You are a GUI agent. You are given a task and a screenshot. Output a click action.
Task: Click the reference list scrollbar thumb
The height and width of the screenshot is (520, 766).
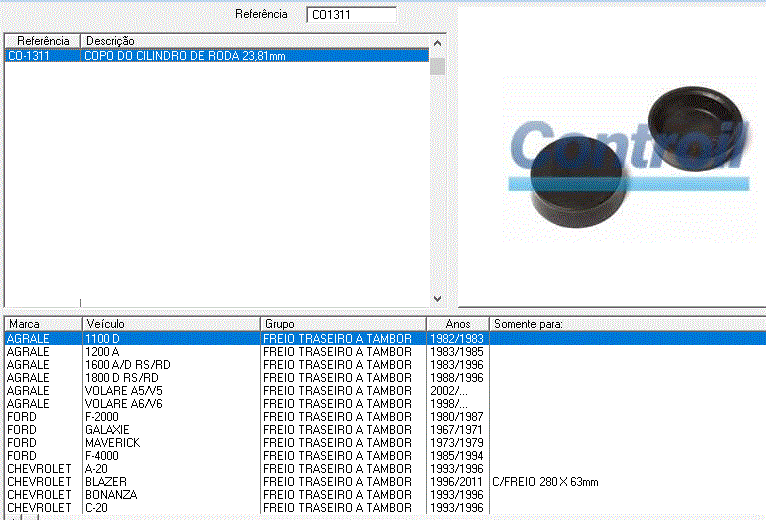(437, 66)
